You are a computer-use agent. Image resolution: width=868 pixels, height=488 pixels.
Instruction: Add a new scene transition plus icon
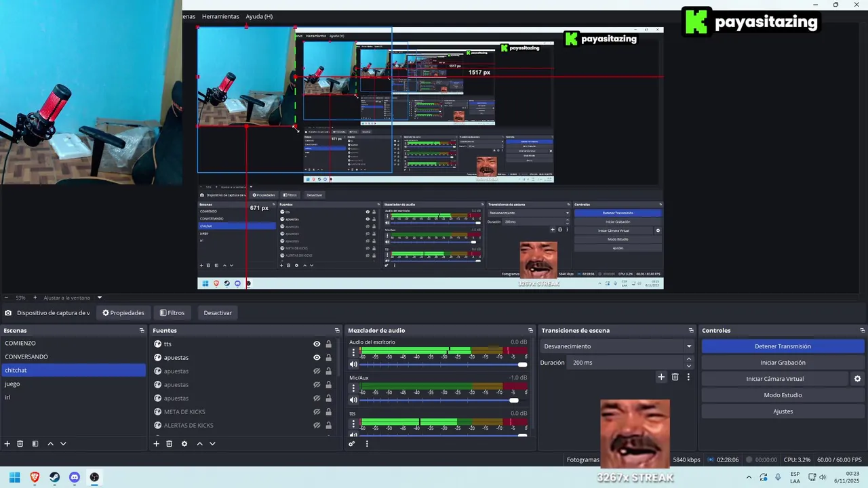coord(661,377)
